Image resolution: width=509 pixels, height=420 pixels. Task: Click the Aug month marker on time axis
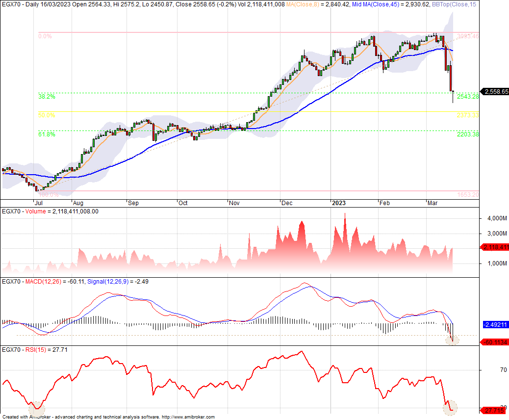pos(78,203)
